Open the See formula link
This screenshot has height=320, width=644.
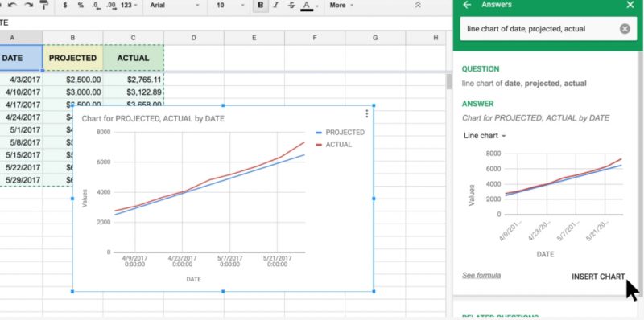481,275
